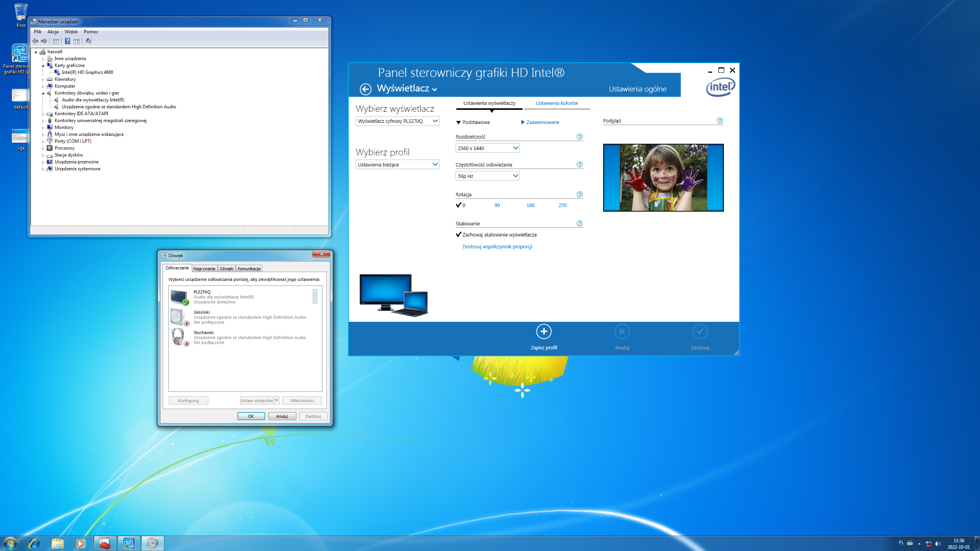Screen dimensions: 980x551
Task: Open Windows Explorer from the taskbar
Action: point(57,543)
